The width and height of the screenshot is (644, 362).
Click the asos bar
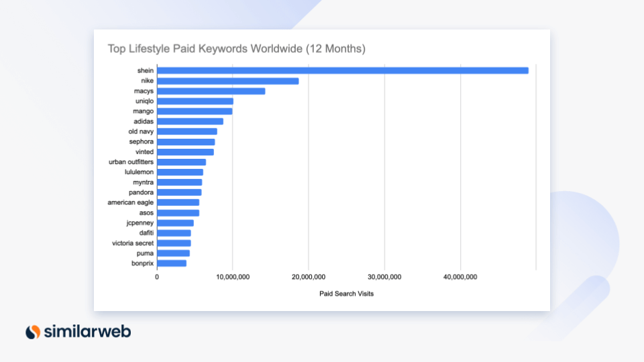178,213
